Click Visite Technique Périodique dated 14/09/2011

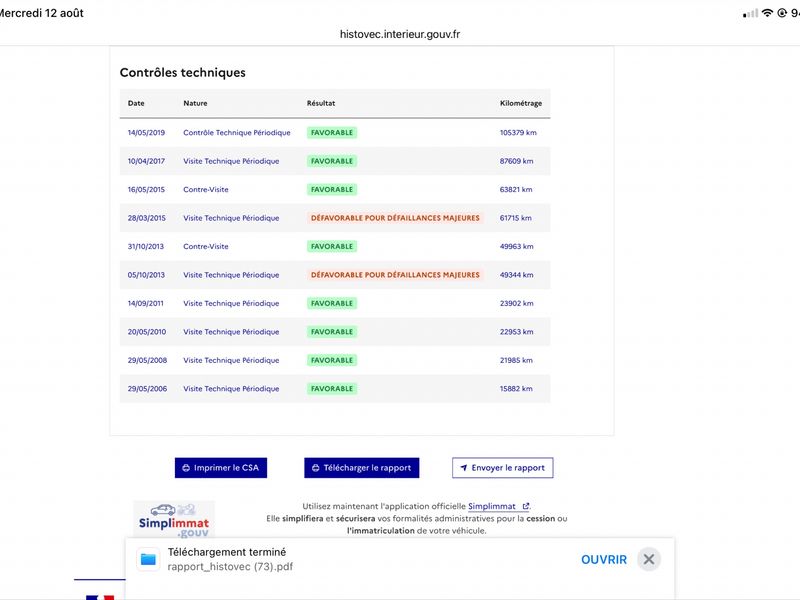pyautogui.click(x=231, y=303)
